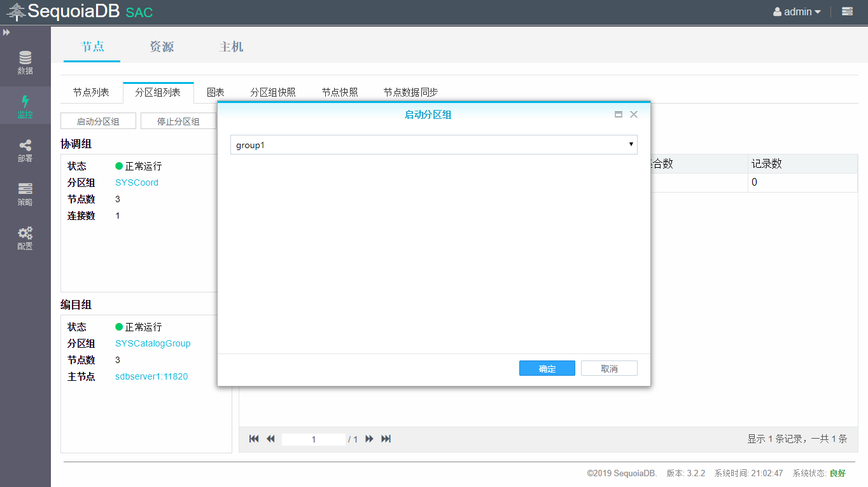Go to first page with pagination arrows
Viewport: 868px width, 487px height.
tap(254, 439)
